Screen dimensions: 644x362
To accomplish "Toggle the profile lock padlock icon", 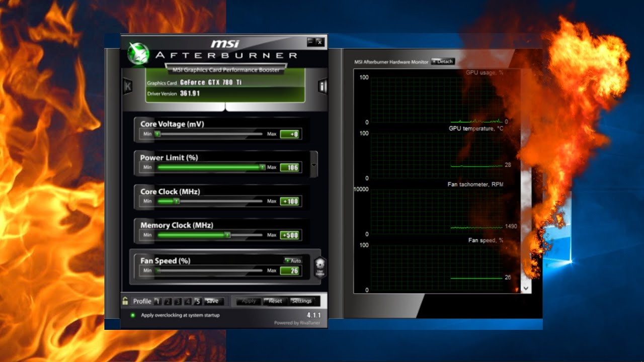I will [125, 301].
